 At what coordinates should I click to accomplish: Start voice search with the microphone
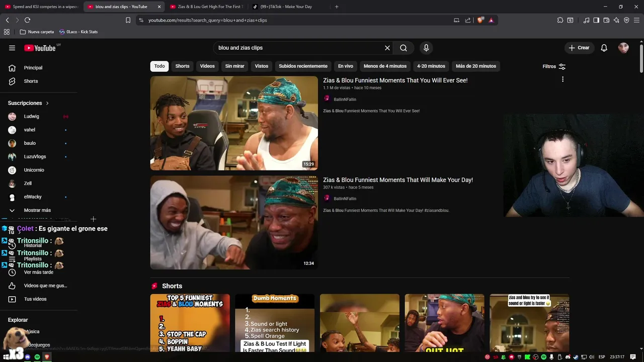[x=426, y=48]
